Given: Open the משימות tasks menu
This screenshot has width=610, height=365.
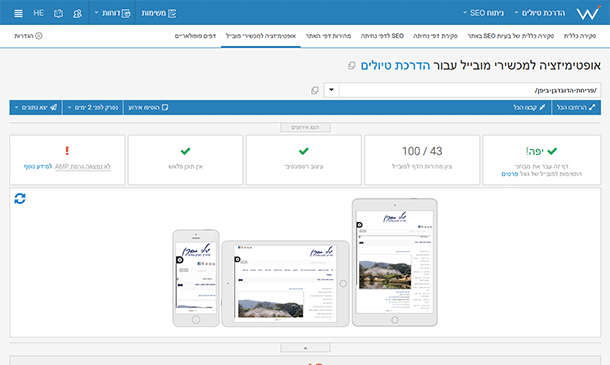Looking at the screenshot, I should pyautogui.click(x=159, y=13).
